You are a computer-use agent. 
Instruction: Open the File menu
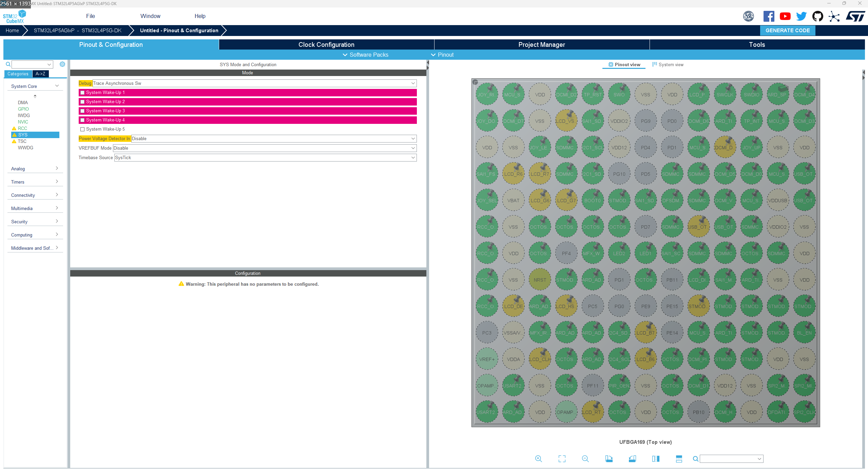pos(90,16)
